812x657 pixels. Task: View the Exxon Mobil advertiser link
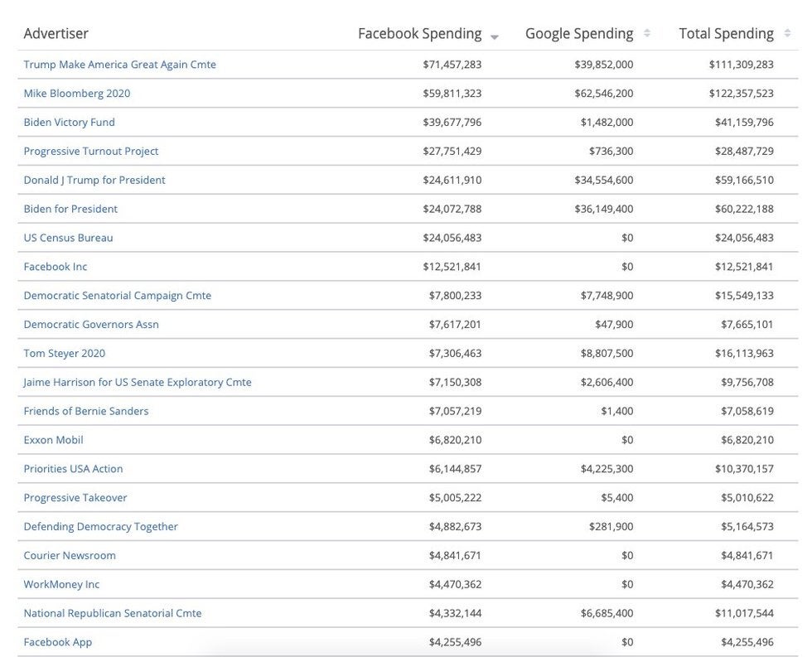click(53, 440)
